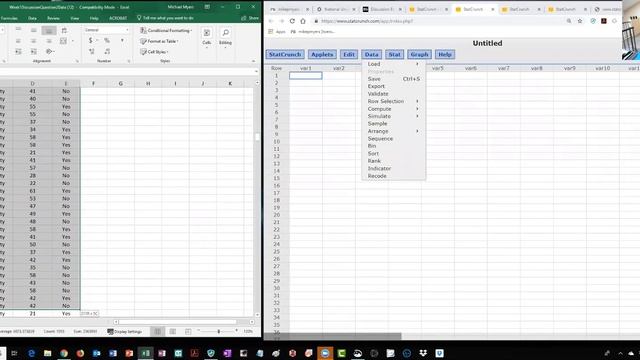The width and height of the screenshot is (640, 360).
Task: Click Middle Align icon in Excel
Action: coord(33,30)
